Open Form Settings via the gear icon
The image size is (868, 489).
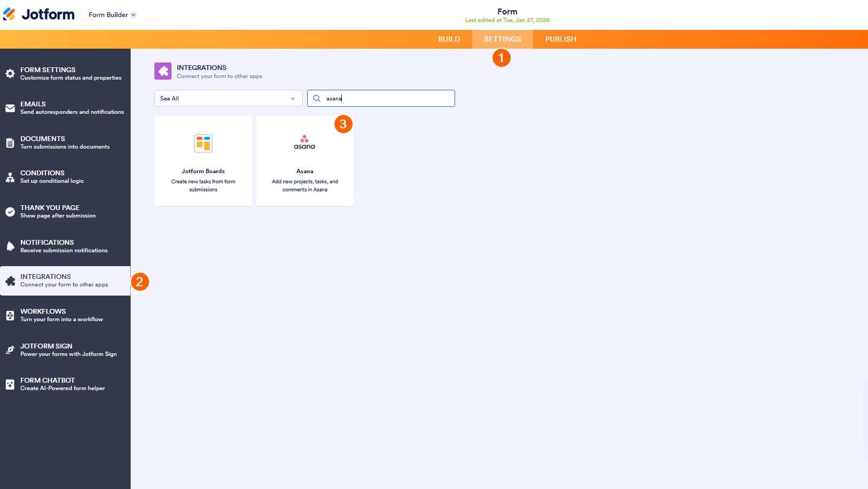[10, 74]
